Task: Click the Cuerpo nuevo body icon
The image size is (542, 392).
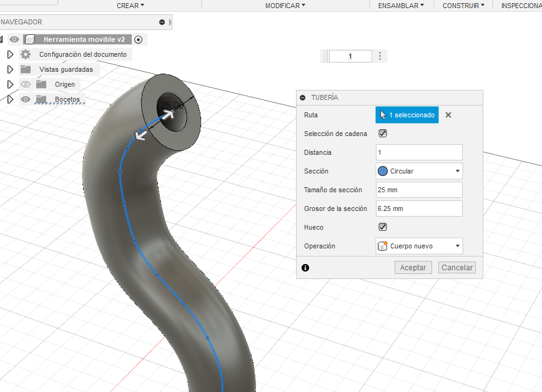Action: 383,246
